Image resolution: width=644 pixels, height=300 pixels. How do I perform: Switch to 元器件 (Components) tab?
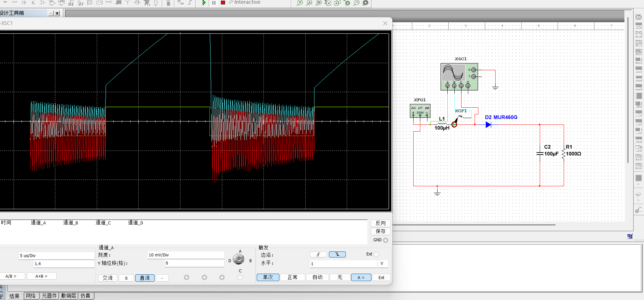click(x=49, y=296)
